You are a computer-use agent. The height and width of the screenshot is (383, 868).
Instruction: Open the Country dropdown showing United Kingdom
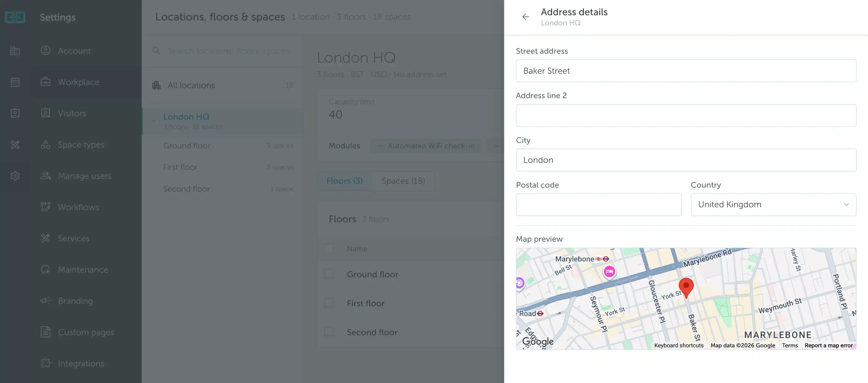773,204
